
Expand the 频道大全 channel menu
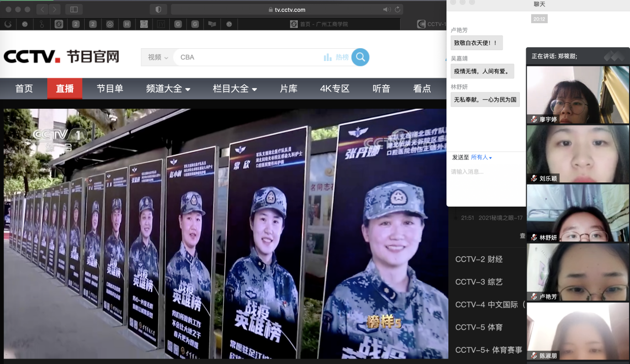(x=168, y=89)
